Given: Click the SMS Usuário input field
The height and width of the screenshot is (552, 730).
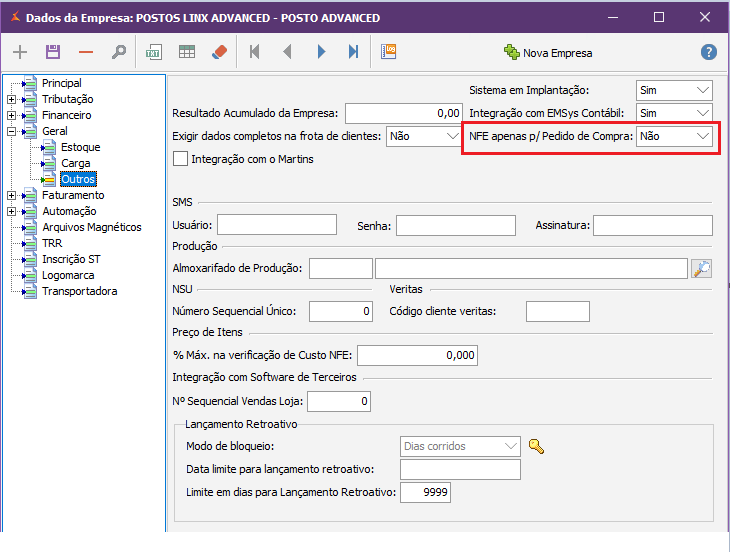Looking at the screenshot, I should [277, 225].
